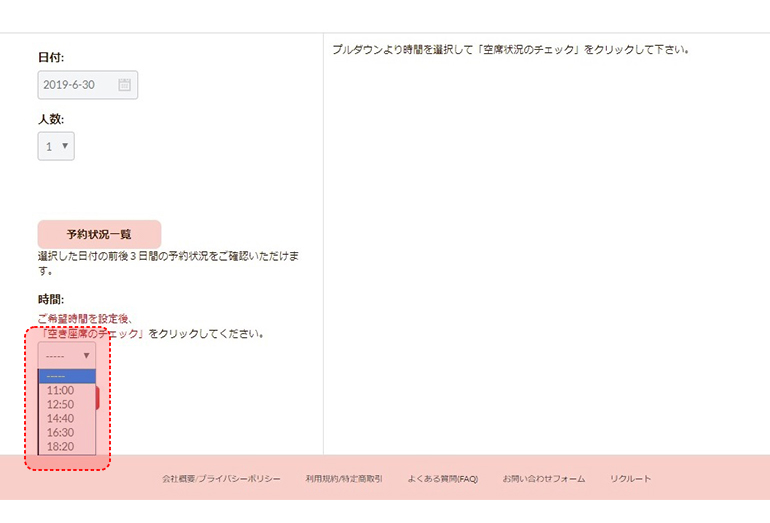Go to 利用規約/特定商取引 footer link
The height and width of the screenshot is (523, 770).
click(344, 479)
